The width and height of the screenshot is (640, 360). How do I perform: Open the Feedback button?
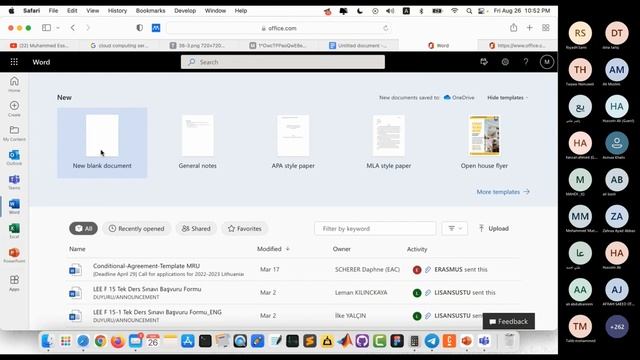[x=509, y=321]
